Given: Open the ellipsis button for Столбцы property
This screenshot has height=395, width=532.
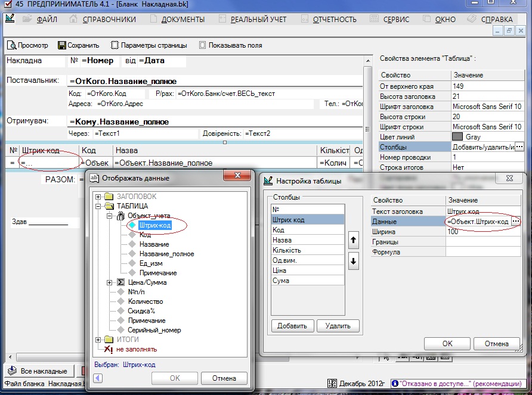Looking at the screenshot, I should pyautogui.click(x=519, y=147).
